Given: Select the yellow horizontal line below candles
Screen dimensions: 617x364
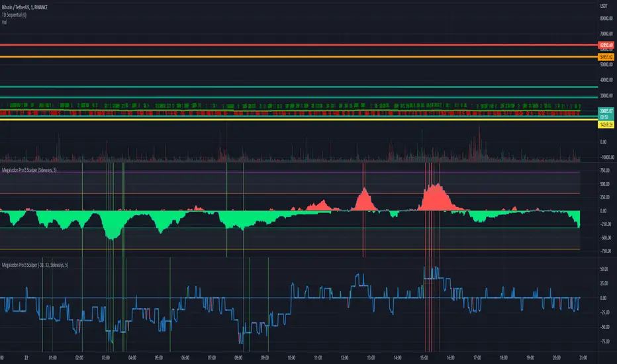Looking at the screenshot, I should pyautogui.click(x=299, y=120).
